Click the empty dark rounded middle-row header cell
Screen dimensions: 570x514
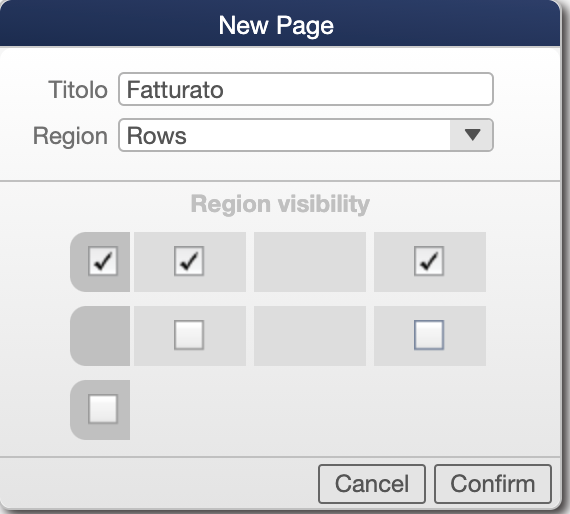click(x=100, y=336)
